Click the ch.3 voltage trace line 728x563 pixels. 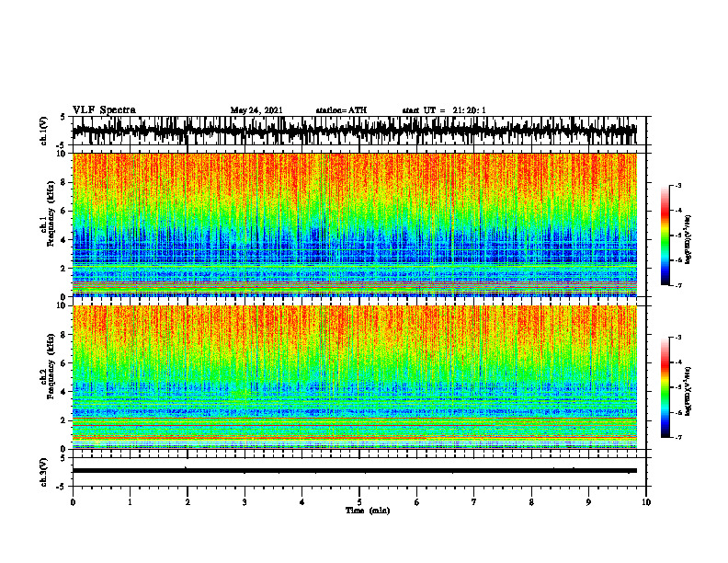click(x=355, y=471)
